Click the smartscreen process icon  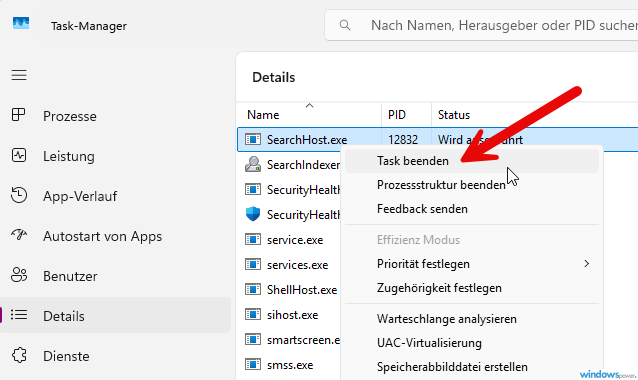tap(253, 339)
